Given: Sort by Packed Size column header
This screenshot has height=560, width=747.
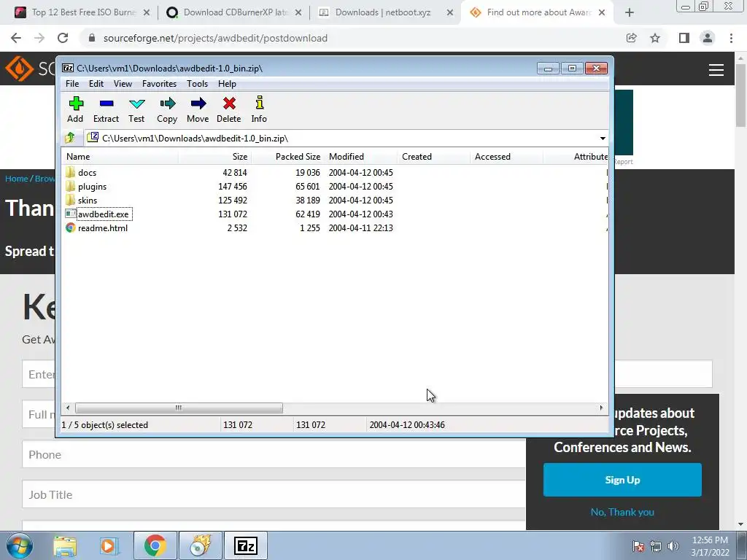Looking at the screenshot, I should (x=287, y=157).
